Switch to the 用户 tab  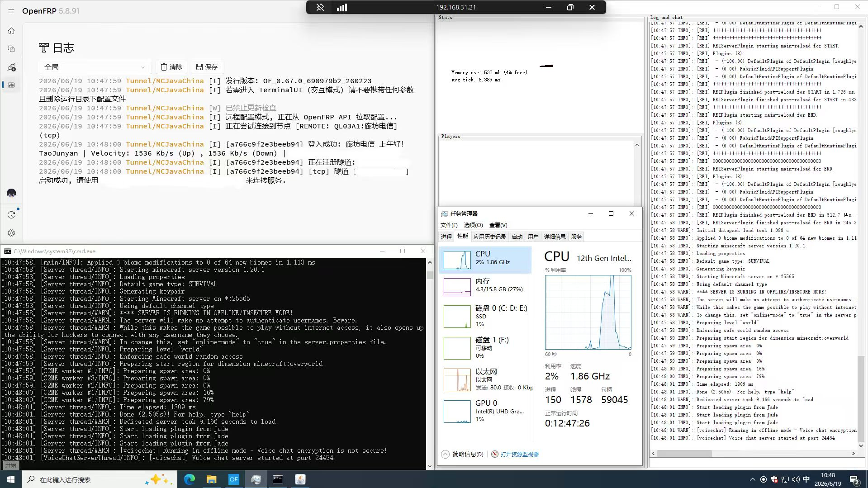[x=533, y=237]
